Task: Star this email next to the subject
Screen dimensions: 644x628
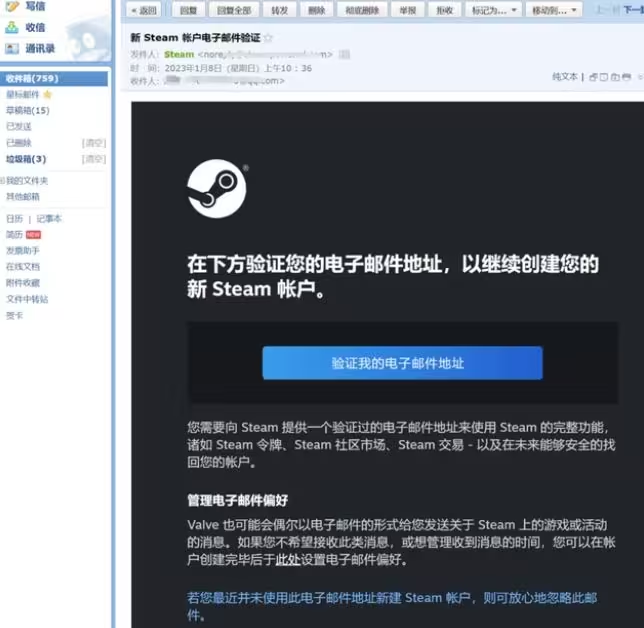Action: (268, 38)
